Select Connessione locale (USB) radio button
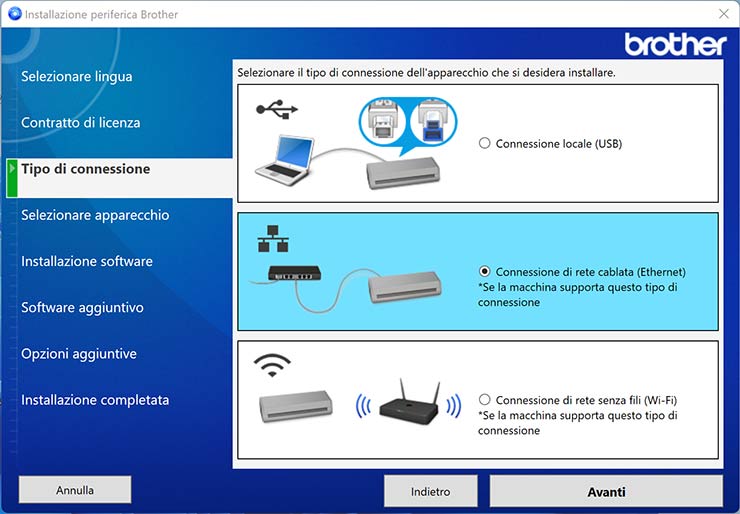The height and width of the screenshot is (514, 740). (x=485, y=143)
